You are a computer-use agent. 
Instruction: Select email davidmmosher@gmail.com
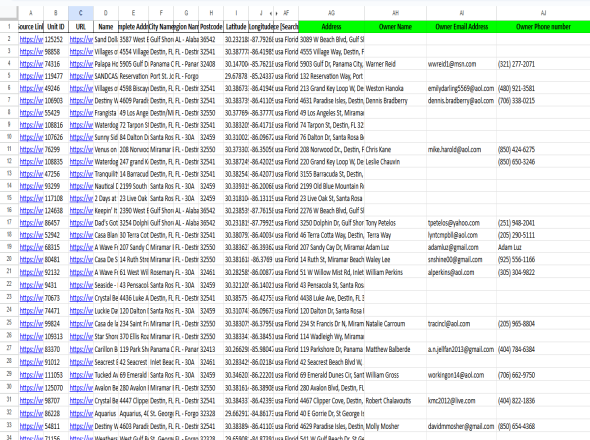pos(462,426)
